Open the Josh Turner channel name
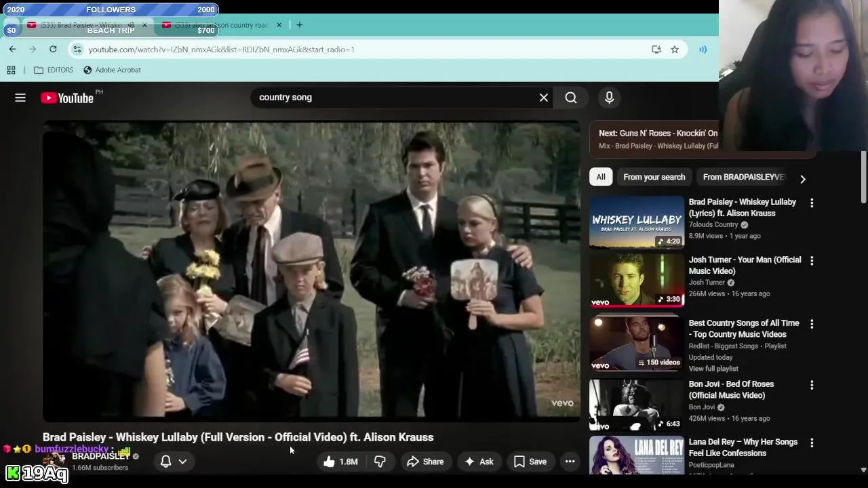Viewport: 868px width, 488px height. [x=707, y=283]
